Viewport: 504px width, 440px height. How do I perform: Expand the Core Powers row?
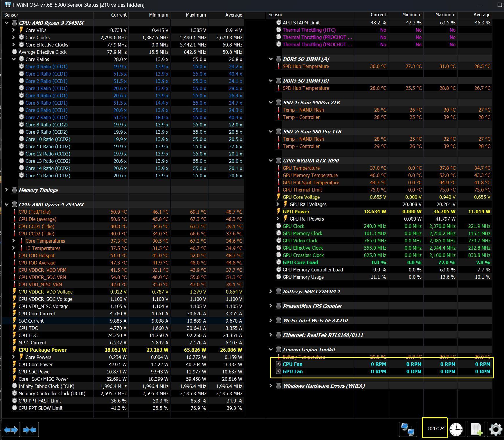tap(13, 357)
